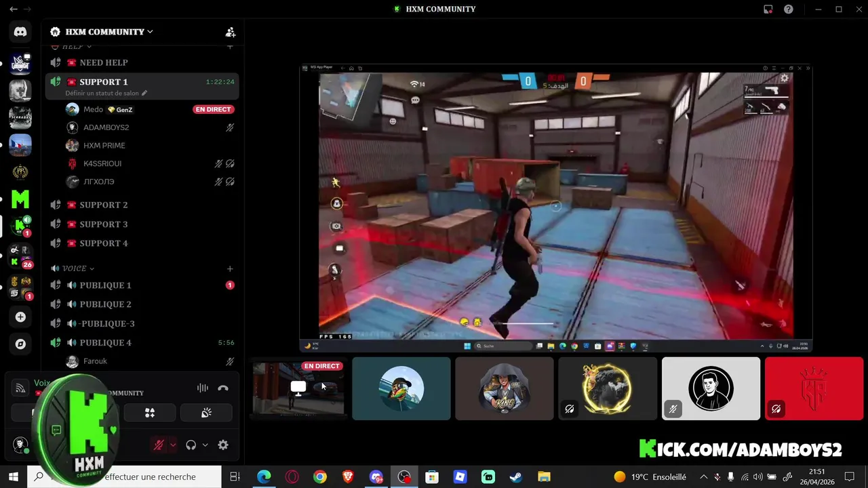This screenshot has width=868, height=488.
Task: Show hidden system tray icons
Action: point(703,476)
